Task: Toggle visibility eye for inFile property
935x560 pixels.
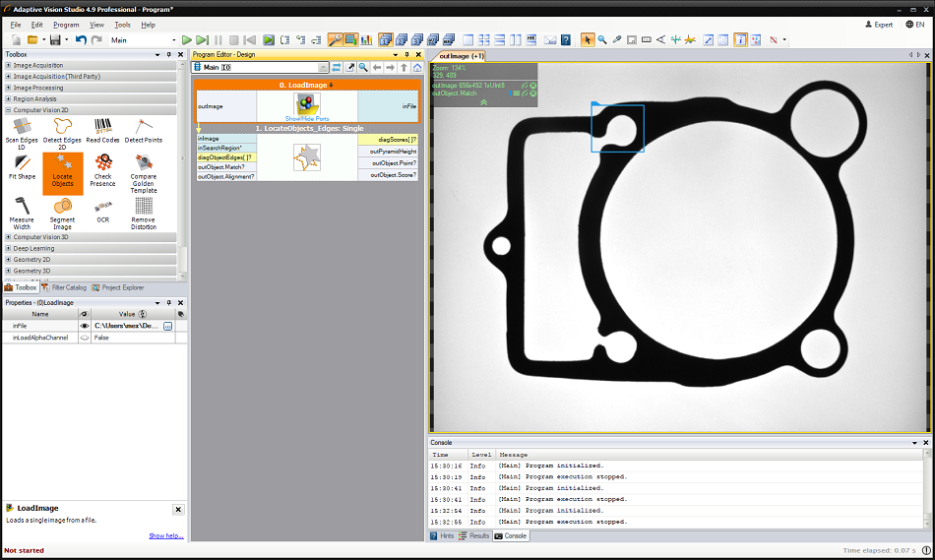Action: 85,325
